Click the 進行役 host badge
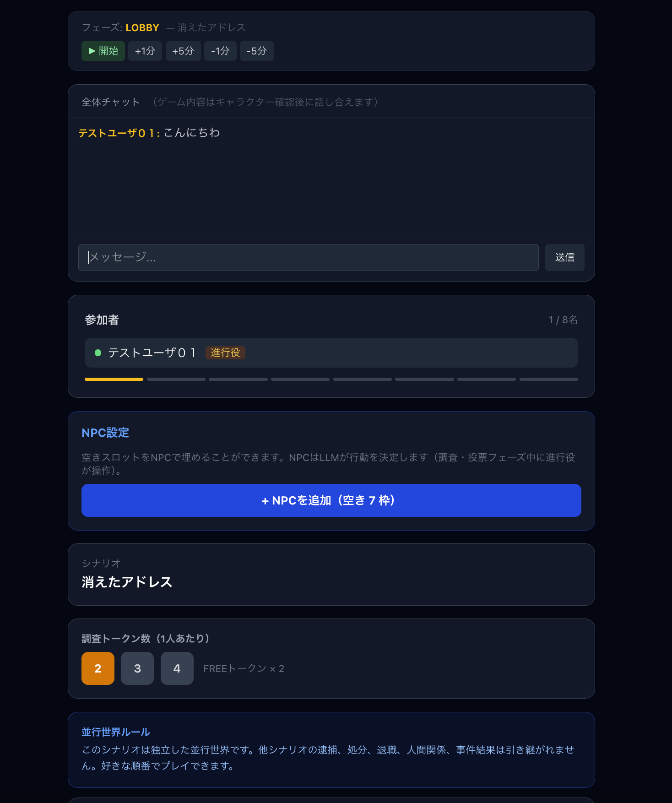The height and width of the screenshot is (803, 672). coord(225,353)
